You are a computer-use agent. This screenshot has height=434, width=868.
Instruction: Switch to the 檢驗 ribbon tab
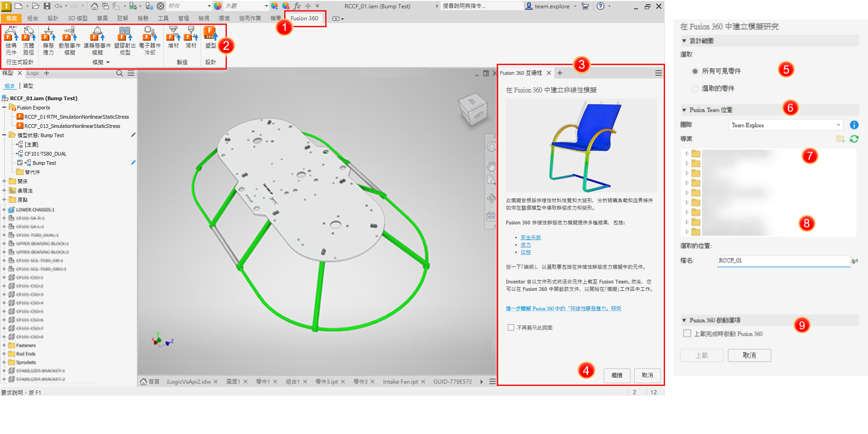(143, 18)
